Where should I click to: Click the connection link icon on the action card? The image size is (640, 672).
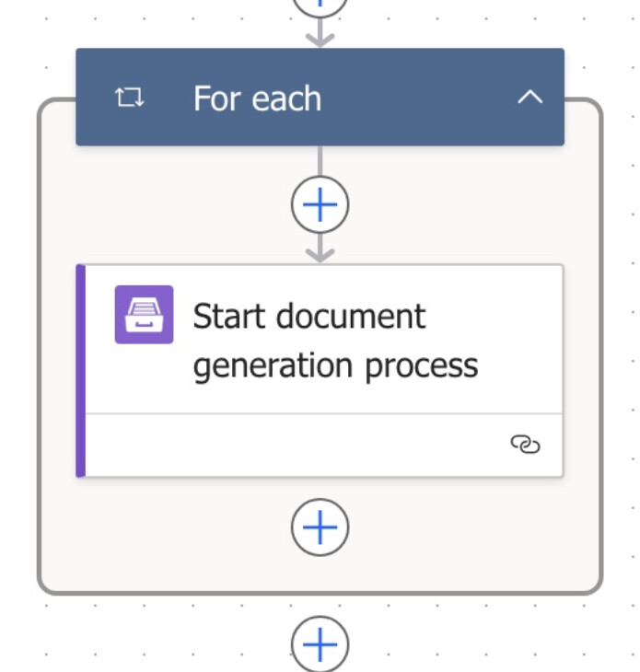(x=525, y=445)
